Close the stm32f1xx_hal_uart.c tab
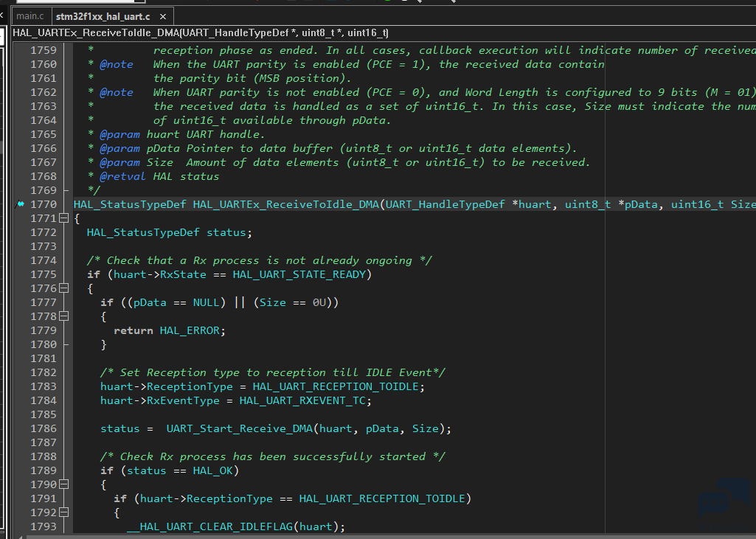 click(x=162, y=15)
